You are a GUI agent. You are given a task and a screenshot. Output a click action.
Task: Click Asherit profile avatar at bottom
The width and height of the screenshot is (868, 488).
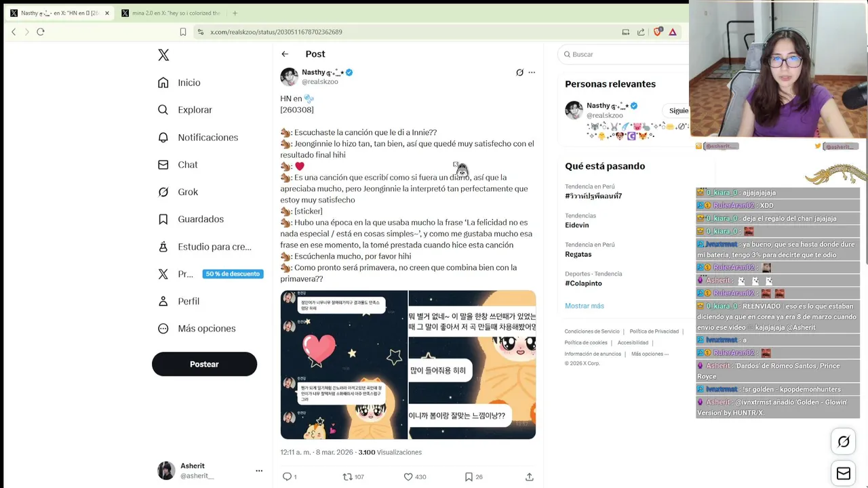tap(166, 470)
